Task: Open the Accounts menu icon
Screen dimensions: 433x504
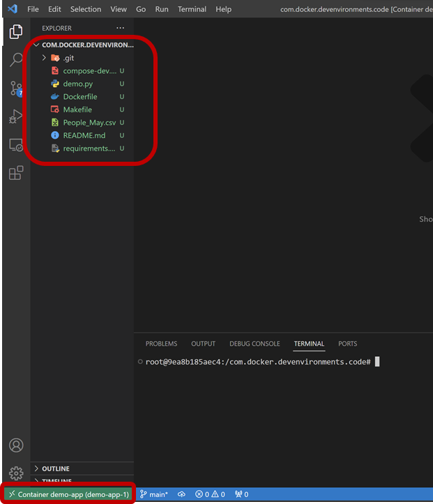Action: pyautogui.click(x=16, y=445)
